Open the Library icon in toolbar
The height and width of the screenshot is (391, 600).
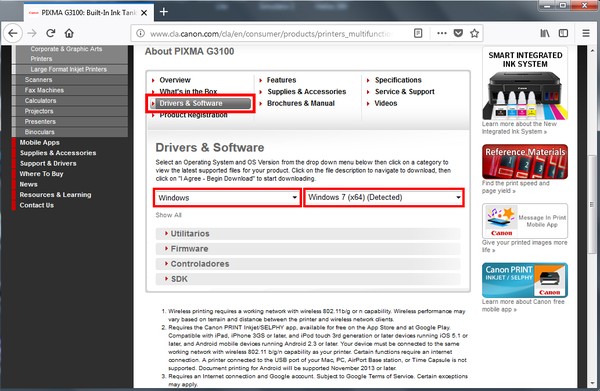click(x=545, y=33)
